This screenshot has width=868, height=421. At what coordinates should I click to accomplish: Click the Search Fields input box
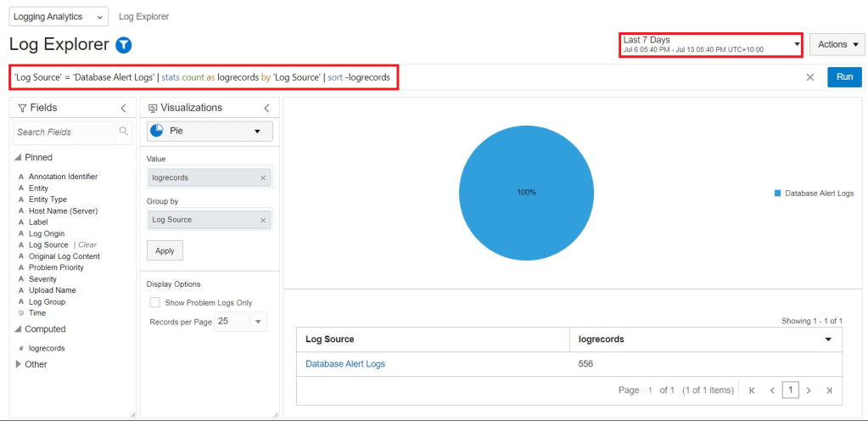pyautogui.click(x=66, y=132)
